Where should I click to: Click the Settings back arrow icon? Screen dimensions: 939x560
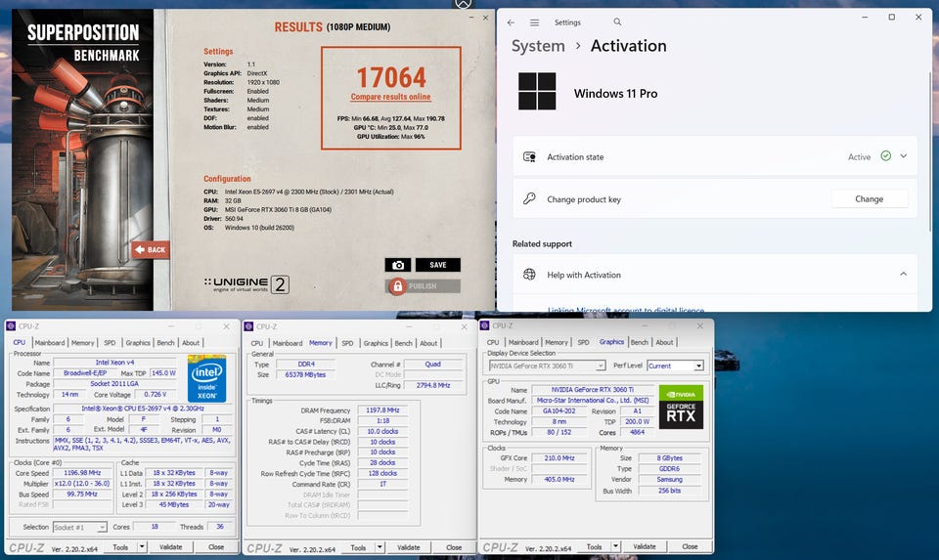[x=511, y=22]
